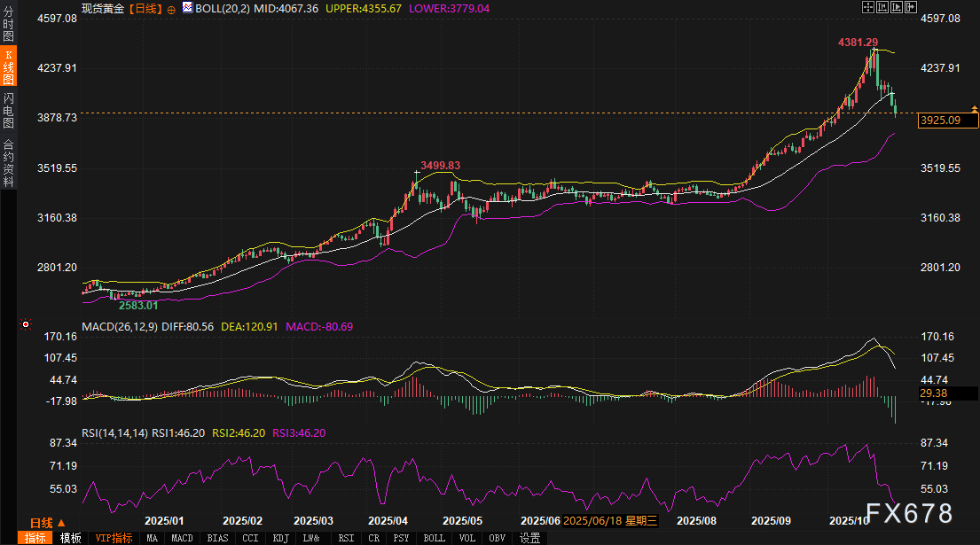Click the crosshair cursor icon at top right
The width and height of the screenshot is (980, 545).
click(x=868, y=7)
